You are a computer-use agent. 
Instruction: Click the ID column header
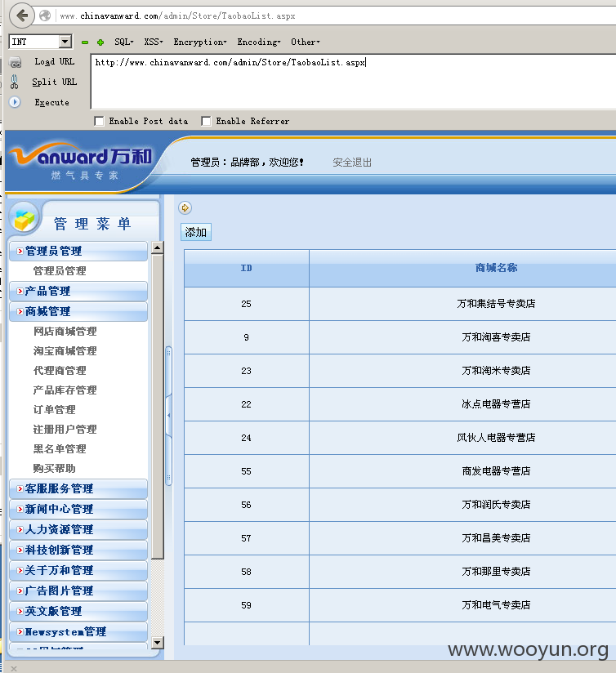click(x=247, y=268)
